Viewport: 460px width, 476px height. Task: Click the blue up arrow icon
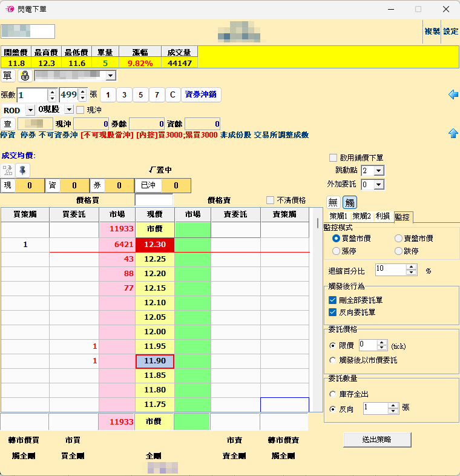[453, 133]
